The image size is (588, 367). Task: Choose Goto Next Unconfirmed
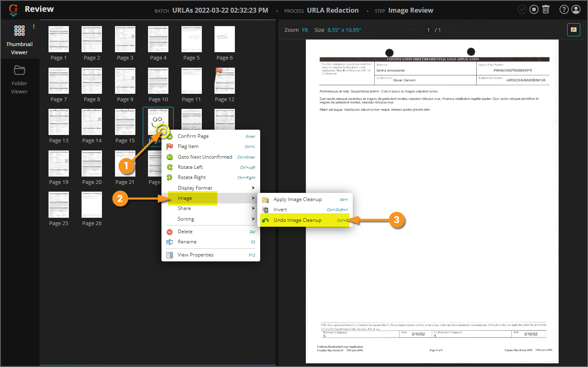[x=211, y=157]
